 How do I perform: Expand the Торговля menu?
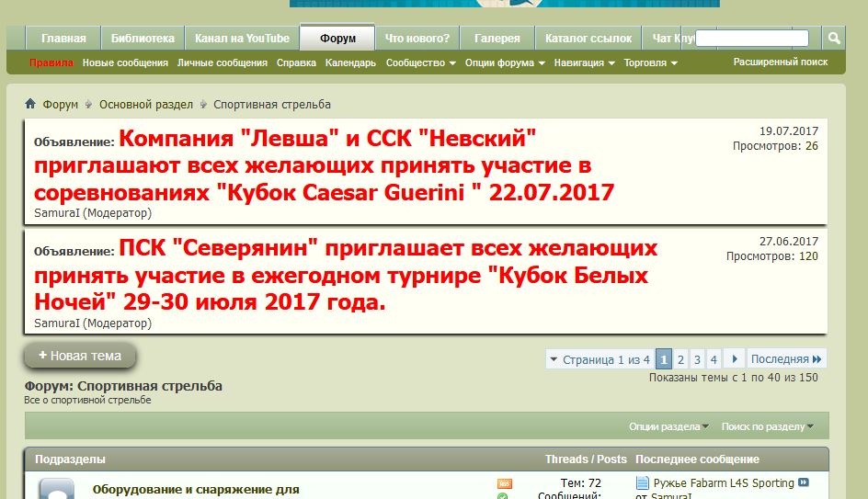[650, 63]
